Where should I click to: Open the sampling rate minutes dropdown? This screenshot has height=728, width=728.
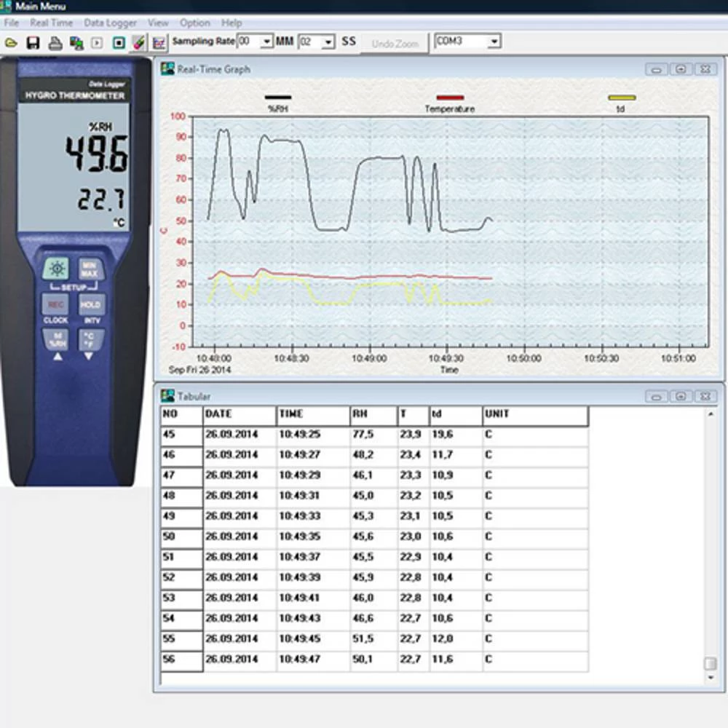coord(266,42)
